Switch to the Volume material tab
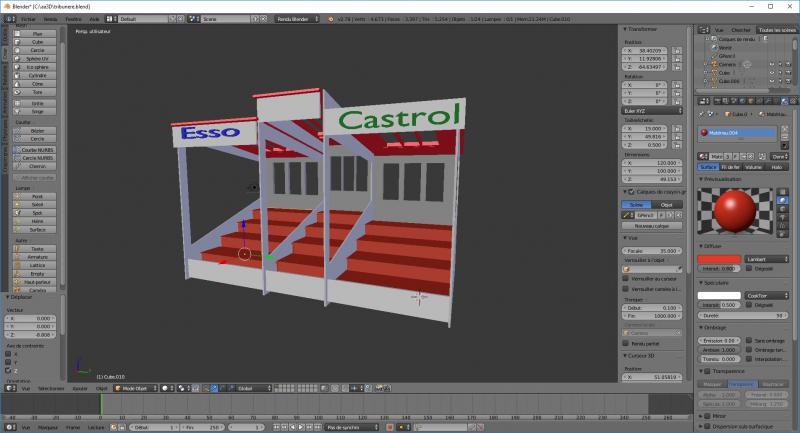Viewport: 800px width, 433px height. 752,167
